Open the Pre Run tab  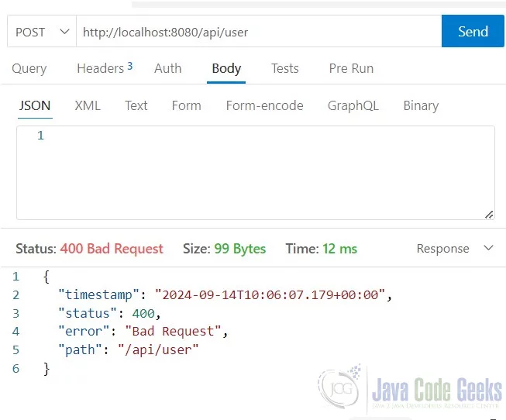tap(351, 68)
